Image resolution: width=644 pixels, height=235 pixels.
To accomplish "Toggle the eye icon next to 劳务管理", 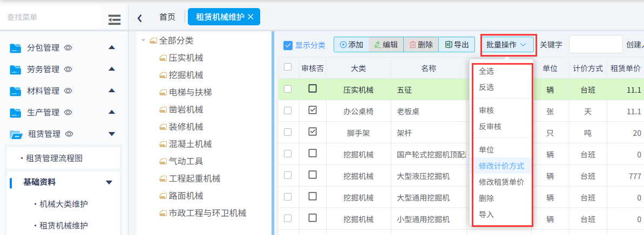I will coord(68,70).
